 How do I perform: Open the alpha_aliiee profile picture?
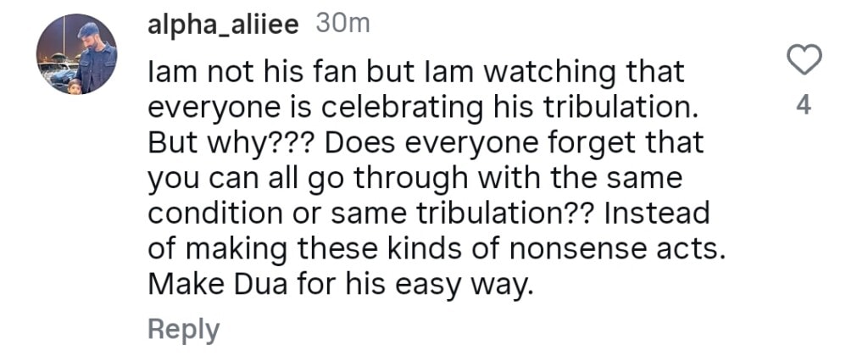(77, 54)
